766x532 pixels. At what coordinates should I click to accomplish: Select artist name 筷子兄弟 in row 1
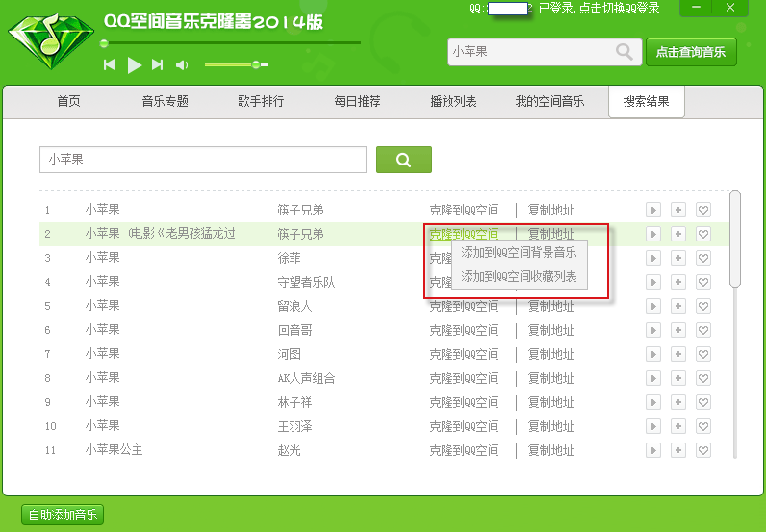(300, 210)
